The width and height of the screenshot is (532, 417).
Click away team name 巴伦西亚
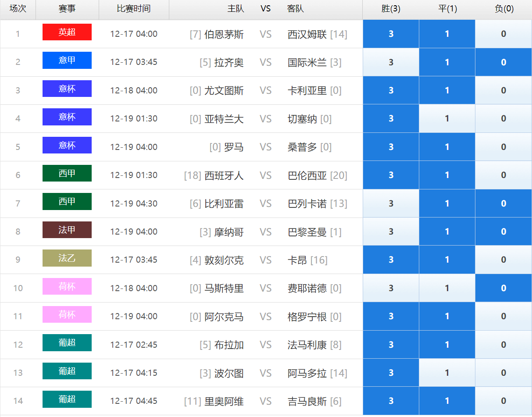point(307,175)
